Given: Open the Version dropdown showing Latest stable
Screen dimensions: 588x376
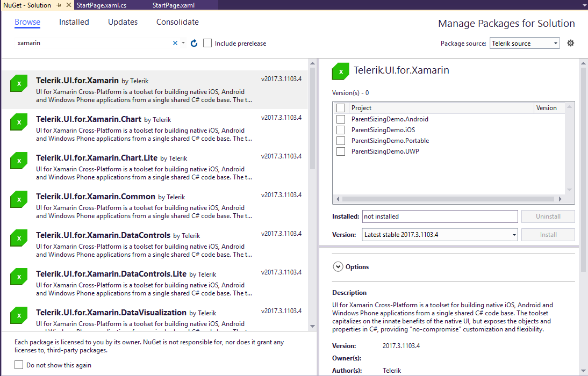Looking at the screenshot, I should pos(440,235).
